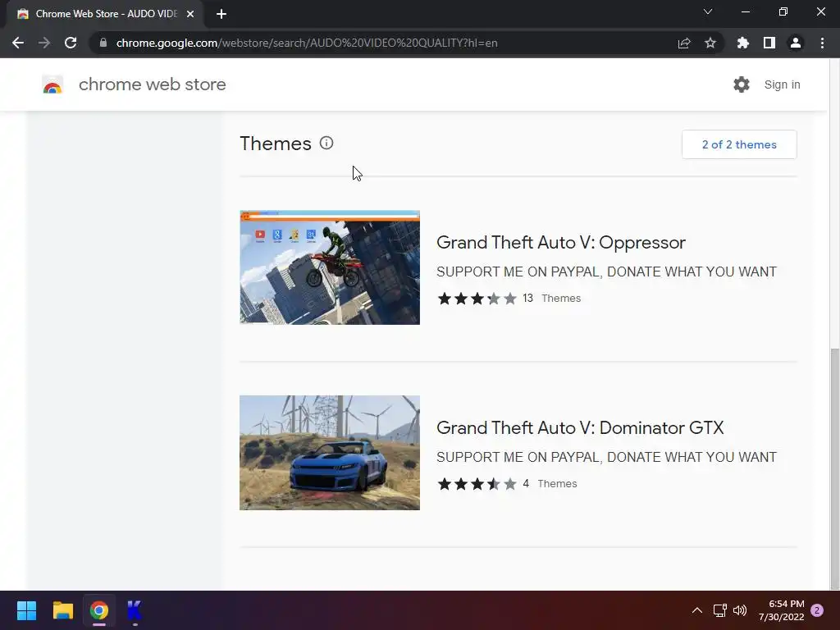Viewport: 840px width, 630px height.
Task: Open the volume tray icon
Action: tap(740, 610)
